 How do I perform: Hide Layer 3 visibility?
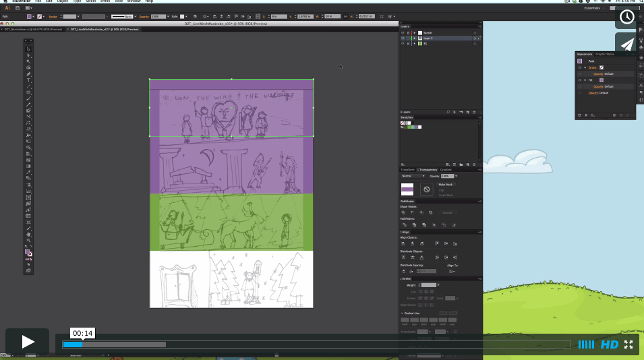(403, 38)
